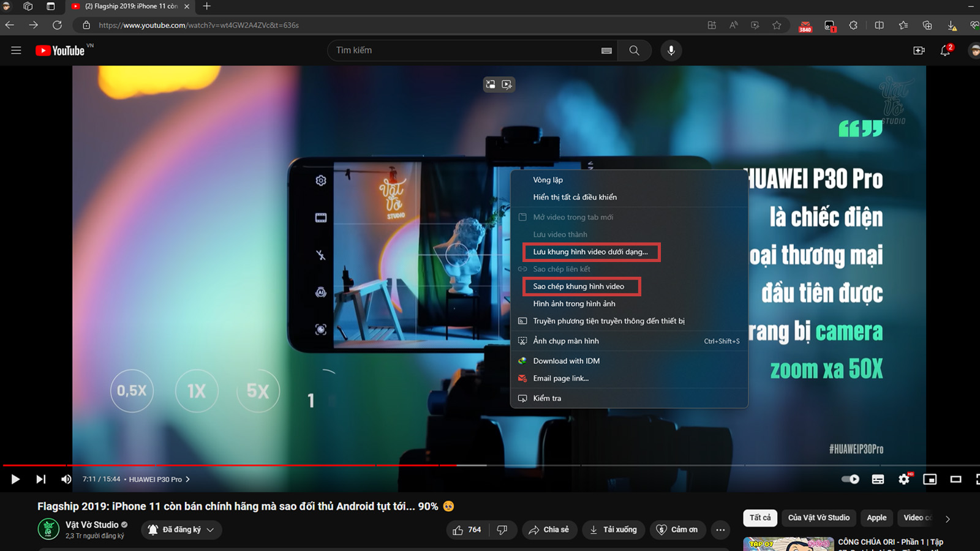This screenshot has height=551, width=980.
Task: Click the magnifier search button
Action: tap(634, 50)
